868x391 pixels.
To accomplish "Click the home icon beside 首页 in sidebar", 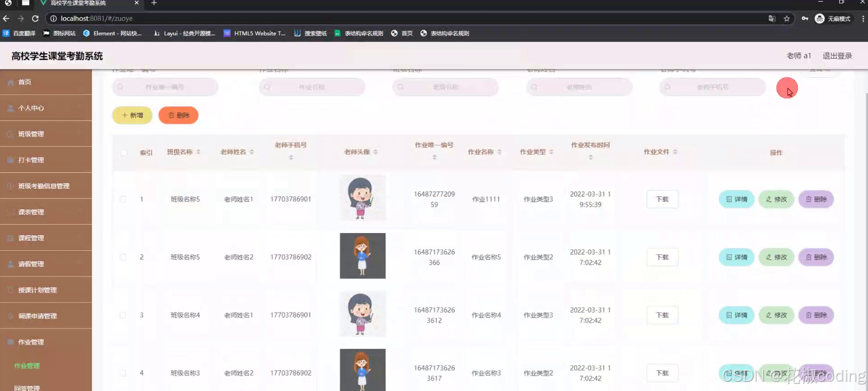I will [10, 82].
